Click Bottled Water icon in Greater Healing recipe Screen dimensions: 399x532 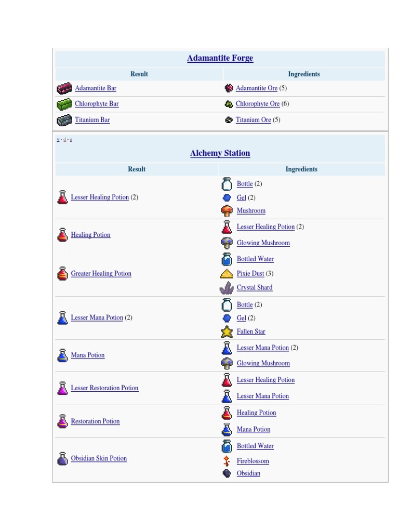tap(227, 259)
